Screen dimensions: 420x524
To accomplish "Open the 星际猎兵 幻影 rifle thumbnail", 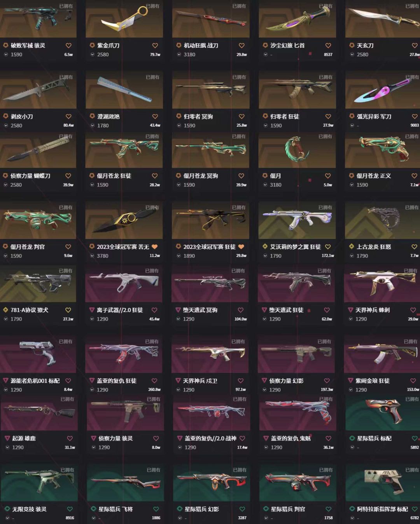I will pyautogui.click(x=212, y=483).
